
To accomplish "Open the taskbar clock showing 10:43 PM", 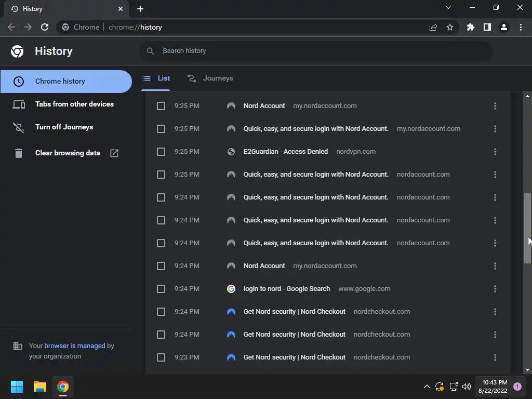I will tap(494, 387).
